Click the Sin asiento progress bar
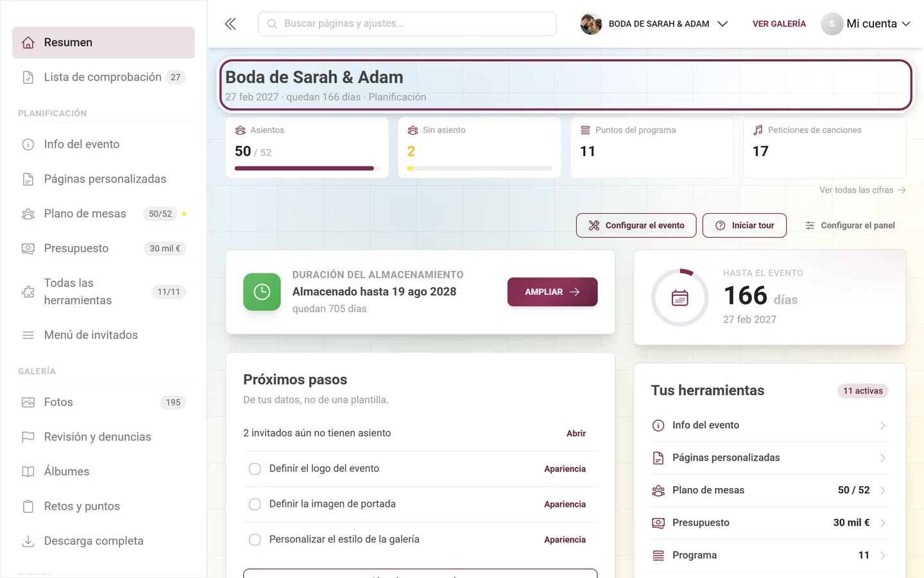Viewport: 924px width, 578px height. click(479, 168)
